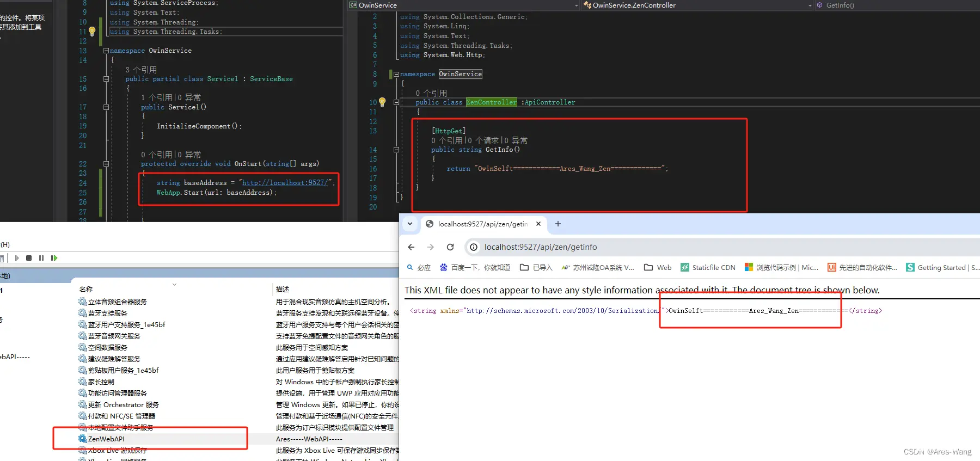Close the localhost:9527 browser tab

(538, 224)
